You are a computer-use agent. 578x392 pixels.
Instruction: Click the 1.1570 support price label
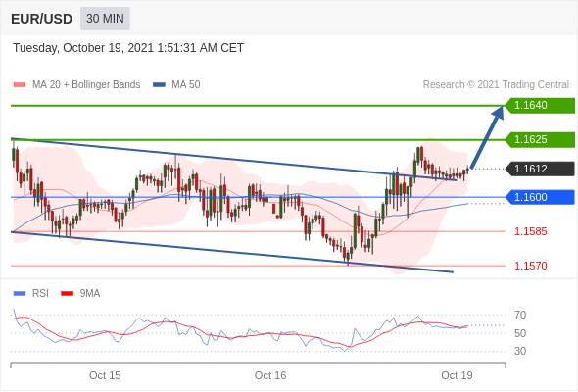[x=531, y=266]
